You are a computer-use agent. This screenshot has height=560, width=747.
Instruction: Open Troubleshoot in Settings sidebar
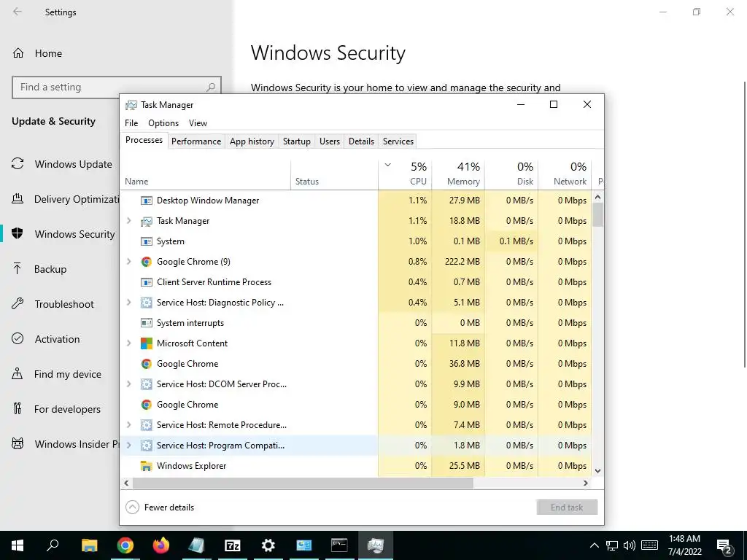(53, 304)
